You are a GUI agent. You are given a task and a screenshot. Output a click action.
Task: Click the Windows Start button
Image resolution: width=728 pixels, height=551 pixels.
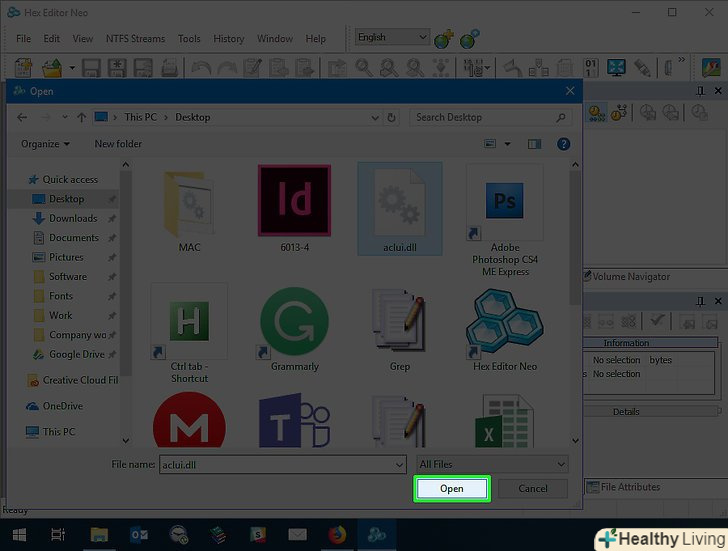[x=20, y=535]
